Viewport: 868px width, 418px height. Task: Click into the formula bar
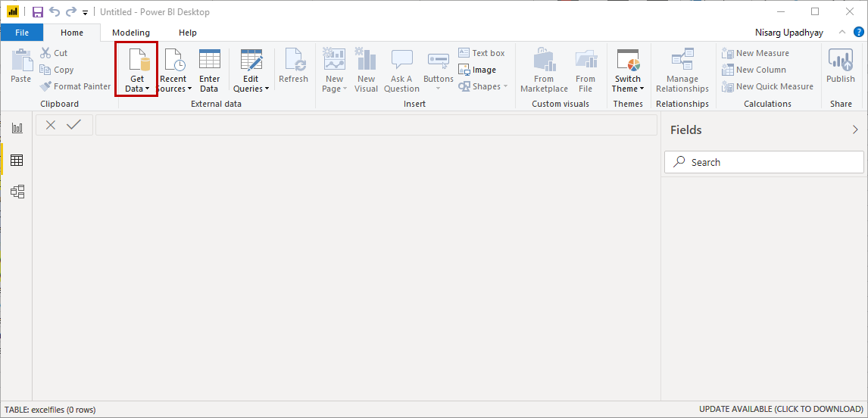(x=376, y=125)
